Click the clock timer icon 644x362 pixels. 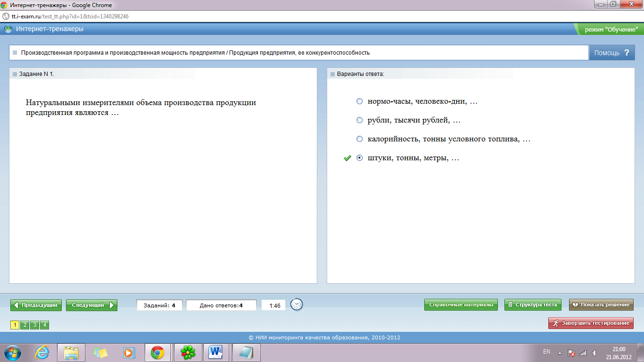pos(297,304)
